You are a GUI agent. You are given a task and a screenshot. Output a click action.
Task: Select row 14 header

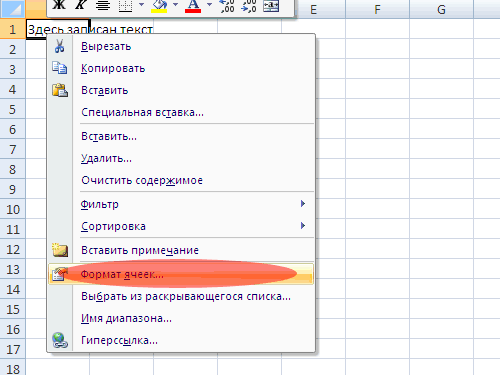tap(13, 289)
